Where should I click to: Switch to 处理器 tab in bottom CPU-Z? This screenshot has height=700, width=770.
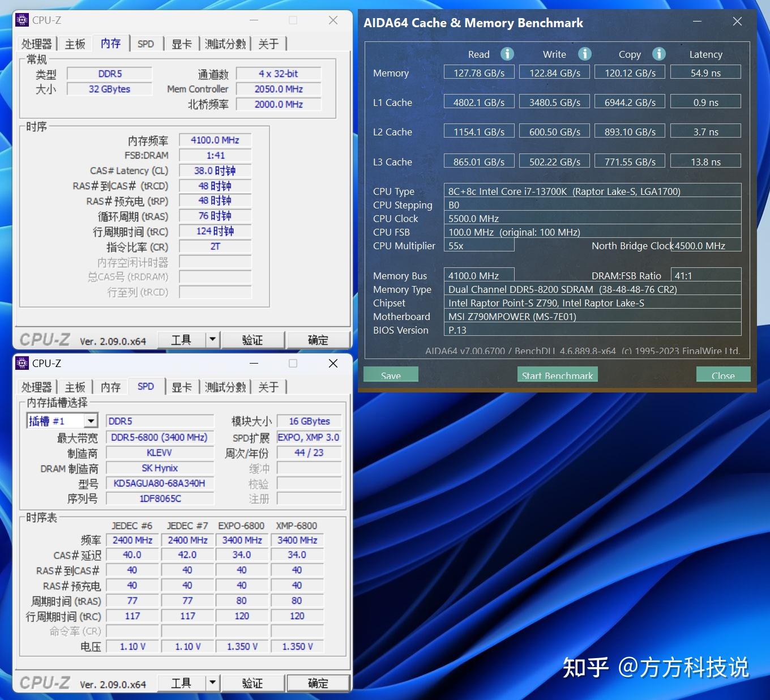(37, 387)
